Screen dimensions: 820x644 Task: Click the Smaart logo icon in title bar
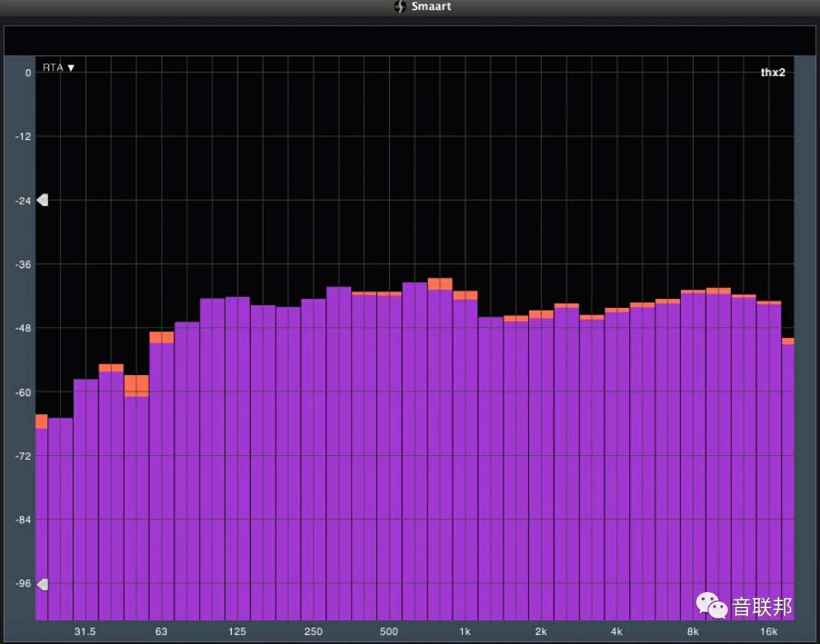coord(400,6)
